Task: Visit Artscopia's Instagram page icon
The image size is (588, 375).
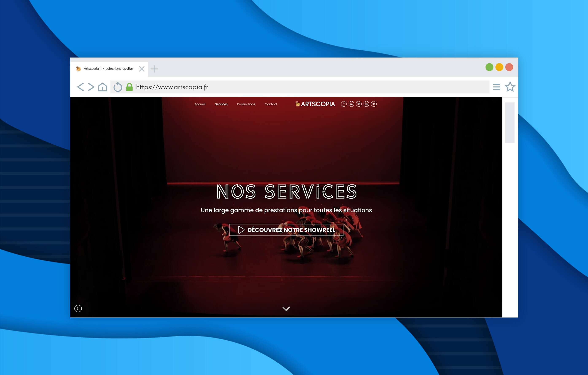Action: pyautogui.click(x=359, y=104)
